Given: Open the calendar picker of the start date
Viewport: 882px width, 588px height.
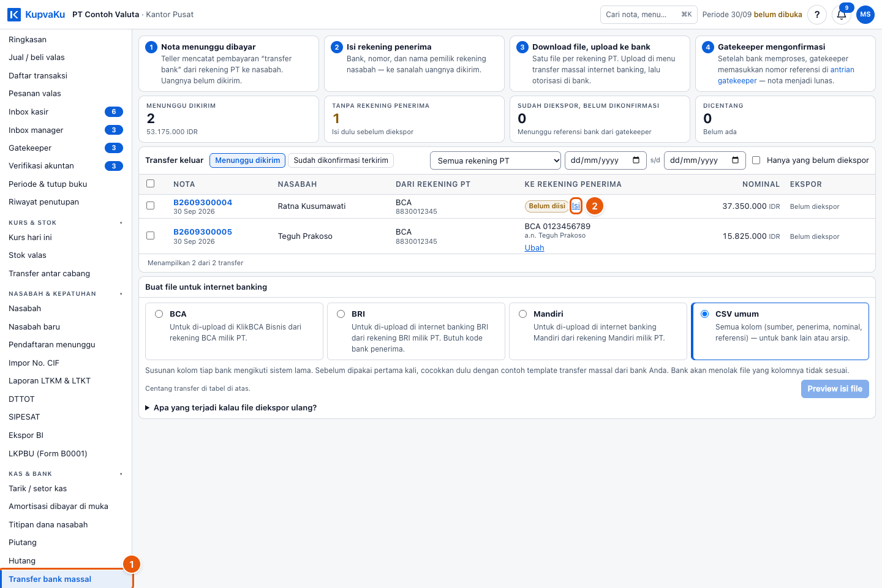Looking at the screenshot, I should (636, 160).
